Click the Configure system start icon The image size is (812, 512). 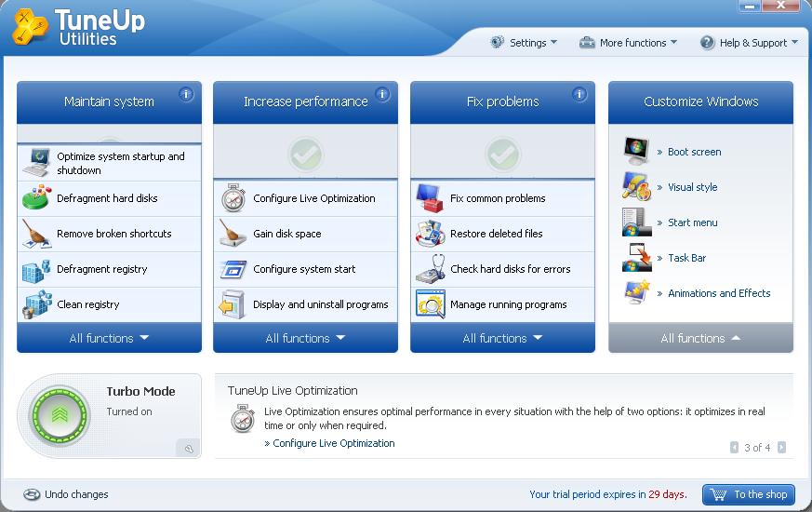233,269
